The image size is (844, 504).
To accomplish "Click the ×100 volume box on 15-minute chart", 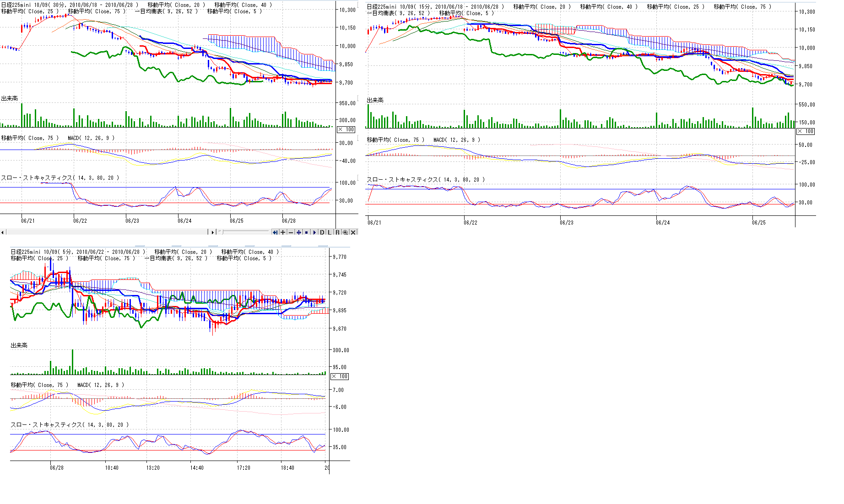I will (x=806, y=131).
